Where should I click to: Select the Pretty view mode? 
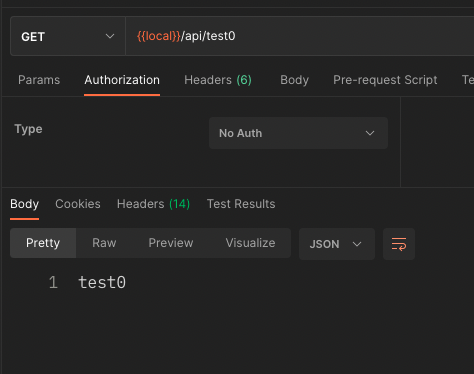coord(43,243)
